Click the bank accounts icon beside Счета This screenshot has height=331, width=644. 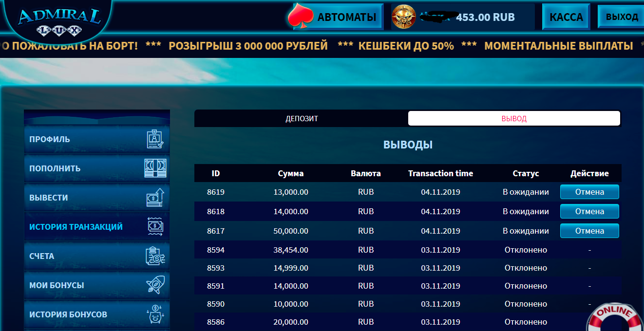pyautogui.click(x=155, y=256)
